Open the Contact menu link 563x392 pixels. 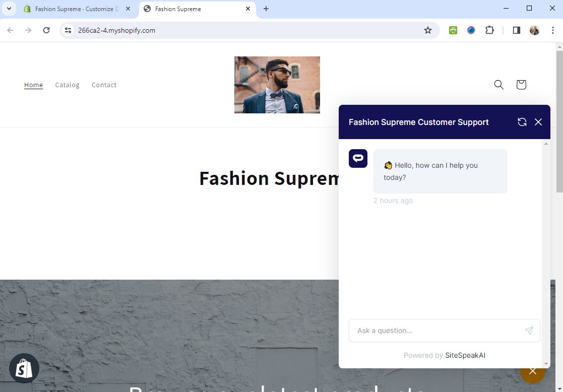tap(104, 85)
